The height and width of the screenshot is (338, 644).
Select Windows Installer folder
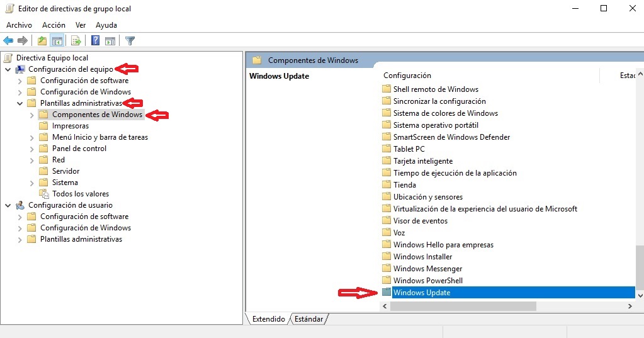click(422, 257)
